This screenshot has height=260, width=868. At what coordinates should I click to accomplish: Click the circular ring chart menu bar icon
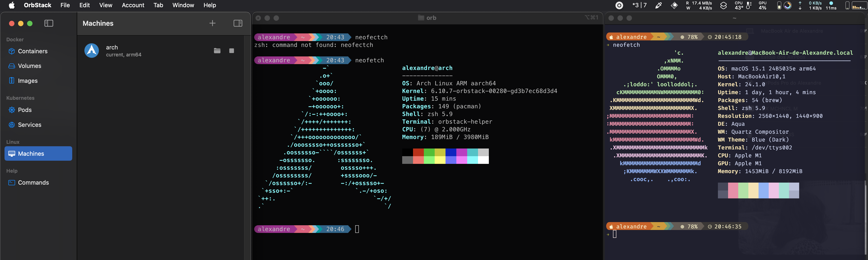coord(787,5)
